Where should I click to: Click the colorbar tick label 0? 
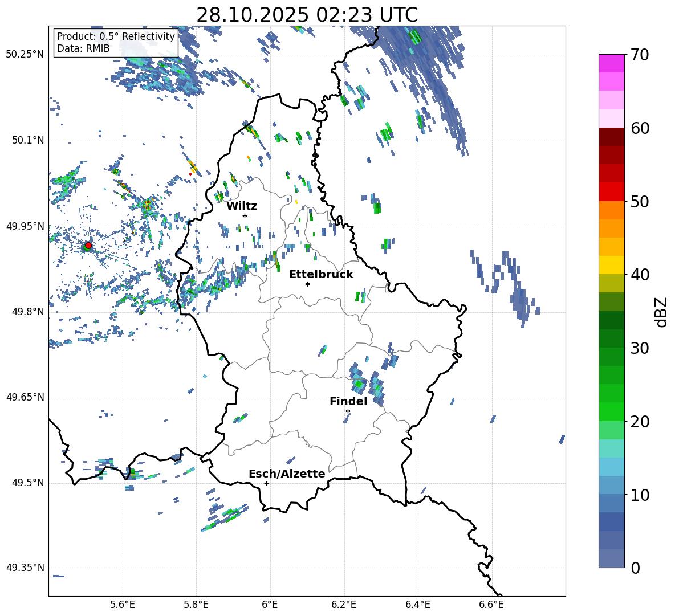tap(635, 568)
